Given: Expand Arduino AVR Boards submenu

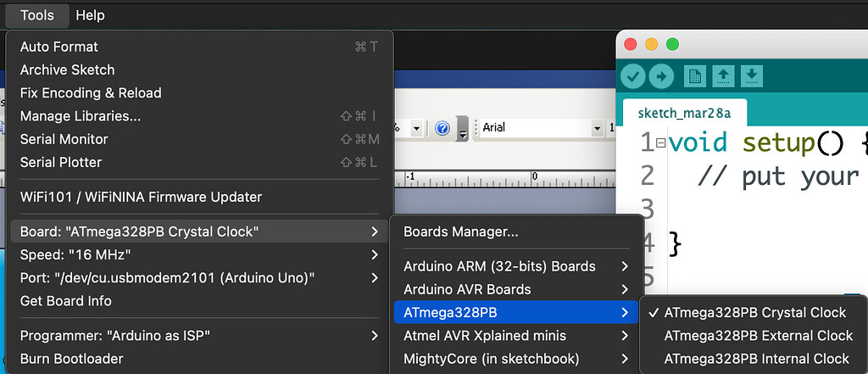Looking at the screenshot, I should (467, 289).
